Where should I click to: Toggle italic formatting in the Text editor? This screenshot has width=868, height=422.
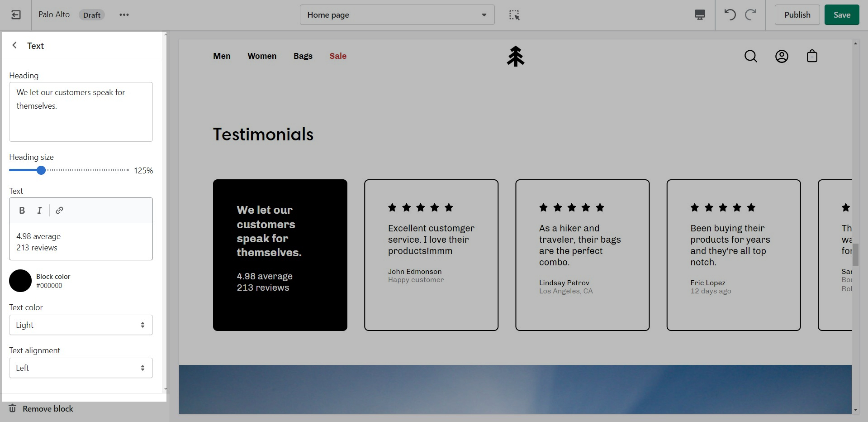tap(39, 210)
